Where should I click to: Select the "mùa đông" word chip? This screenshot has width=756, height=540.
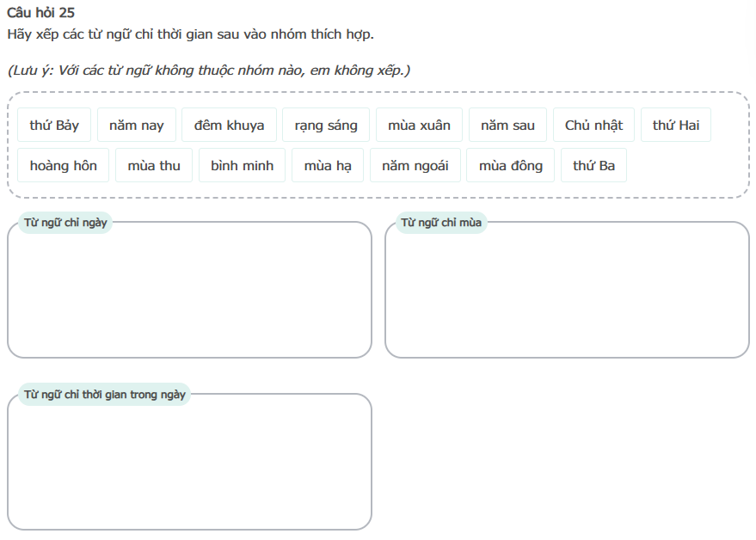coord(511,166)
